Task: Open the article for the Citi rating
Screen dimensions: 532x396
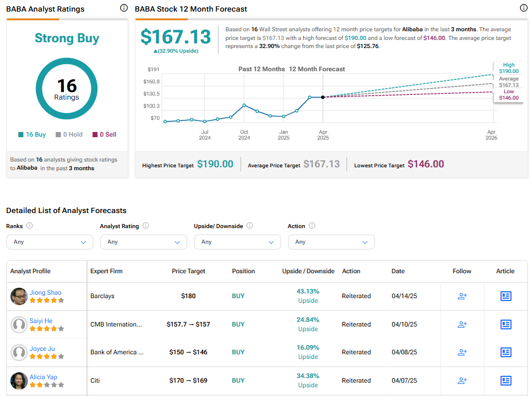Action: (x=506, y=380)
